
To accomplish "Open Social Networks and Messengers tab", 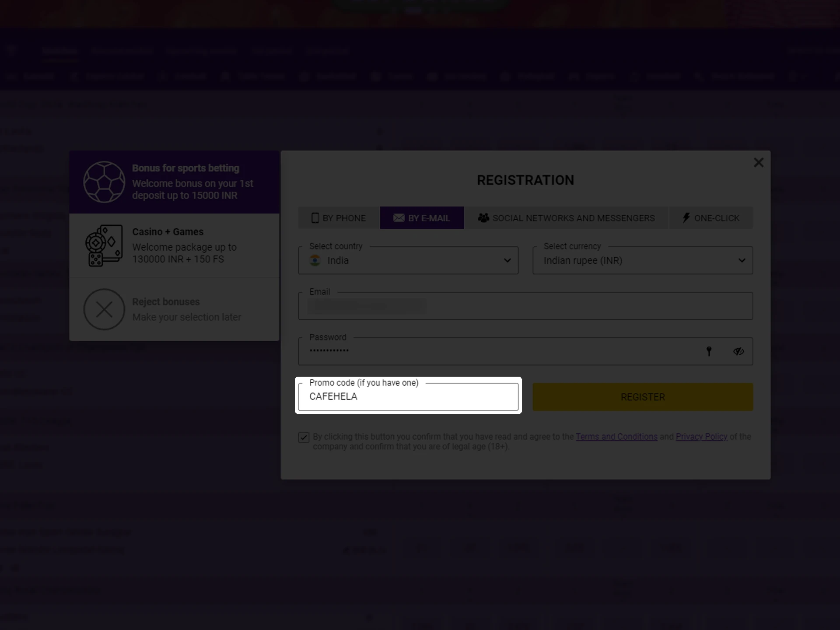I will [566, 218].
